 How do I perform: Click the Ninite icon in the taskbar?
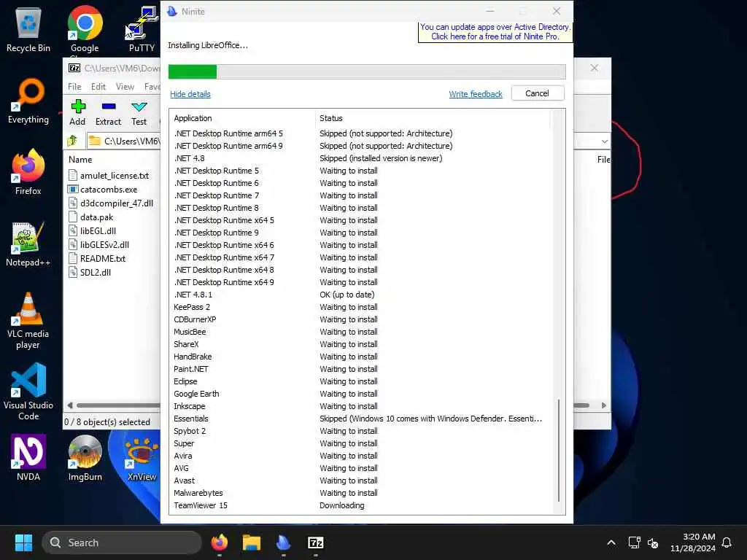(x=284, y=542)
